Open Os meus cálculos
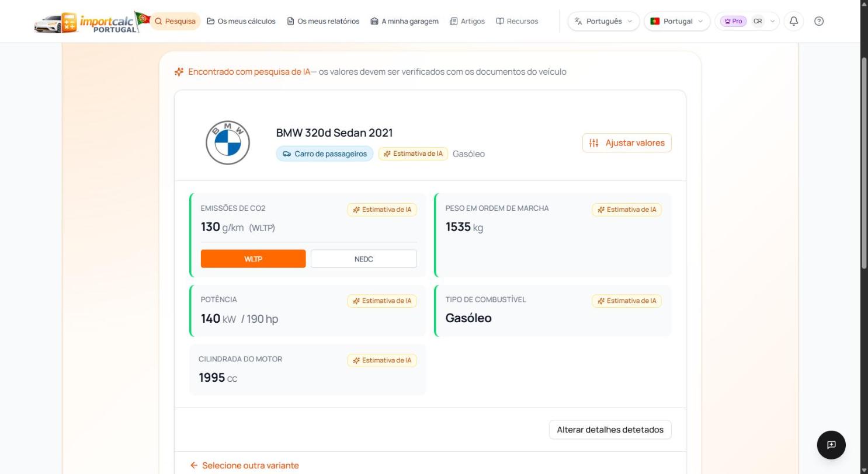 [241, 21]
